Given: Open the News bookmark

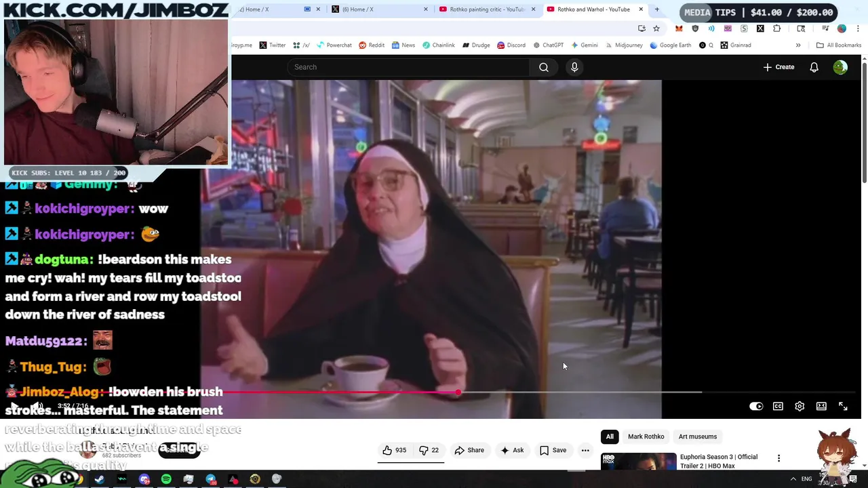Looking at the screenshot, I should pyautogui.click(x=403, y=45).
